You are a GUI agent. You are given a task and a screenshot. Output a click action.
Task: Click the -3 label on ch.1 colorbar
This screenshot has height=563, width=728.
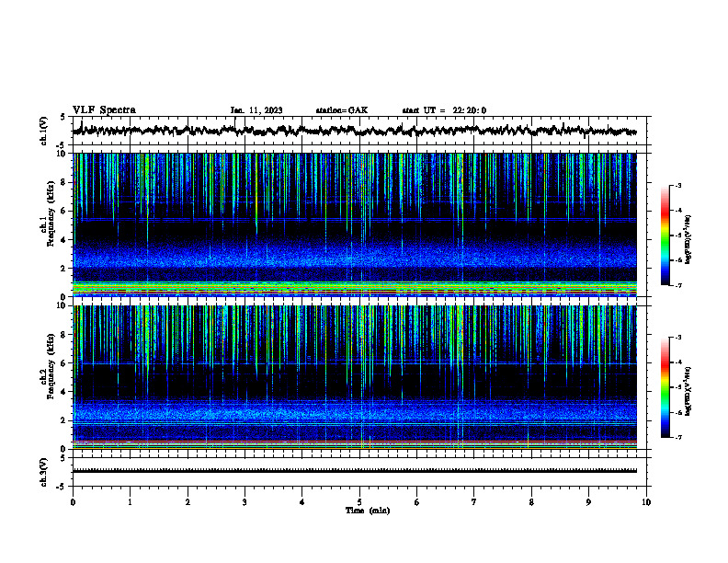(677, 186)
